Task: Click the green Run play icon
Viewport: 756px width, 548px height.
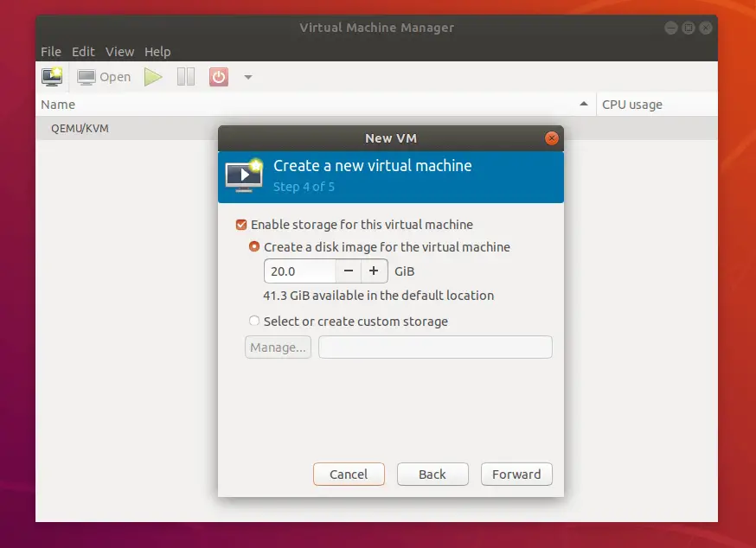Action: point(153,77)
